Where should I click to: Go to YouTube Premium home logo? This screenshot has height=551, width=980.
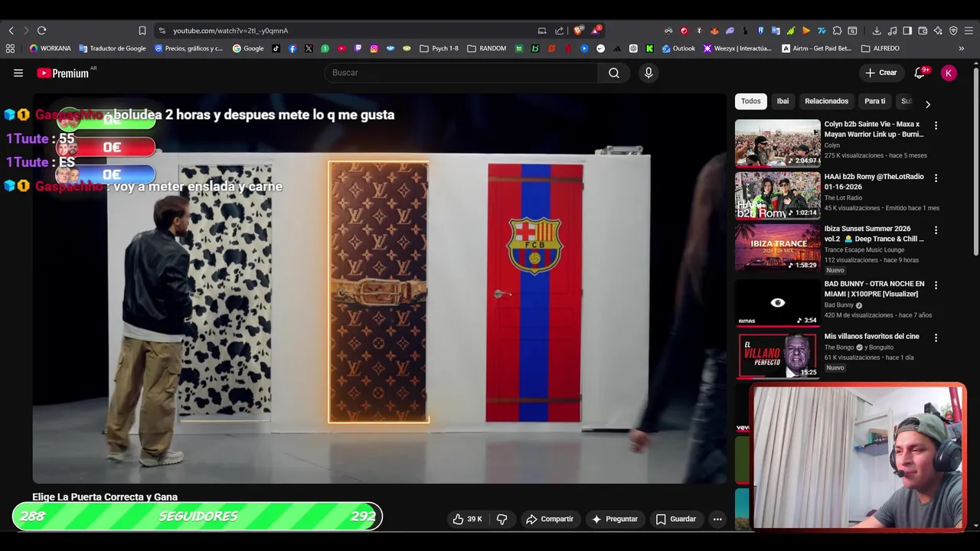tap(63, 73)
